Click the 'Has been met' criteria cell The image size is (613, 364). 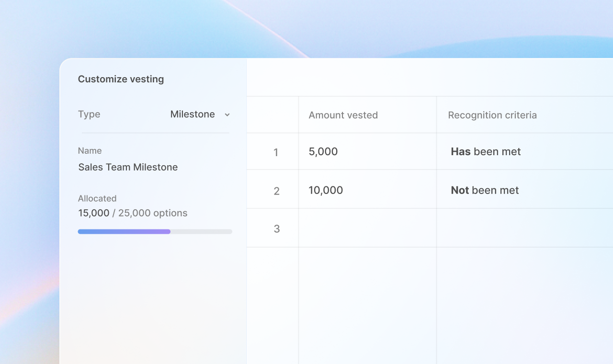pos(485,151)
